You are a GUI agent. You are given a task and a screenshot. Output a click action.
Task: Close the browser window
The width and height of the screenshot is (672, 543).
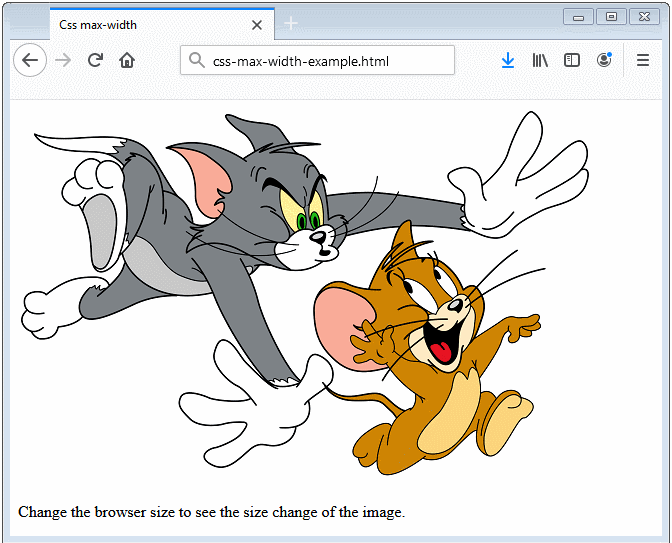pyautogui.click(x=644, y=17)
